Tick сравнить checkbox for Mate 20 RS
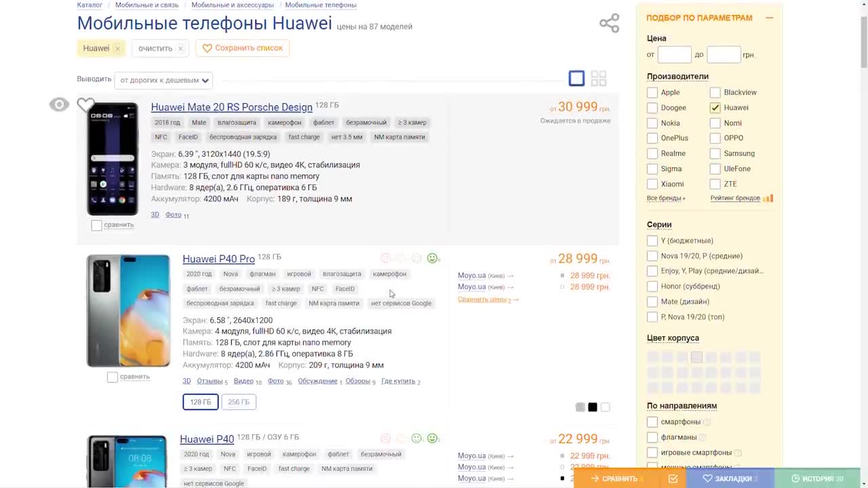This screenshot has width=868, height=488. (x=96, y=225)
